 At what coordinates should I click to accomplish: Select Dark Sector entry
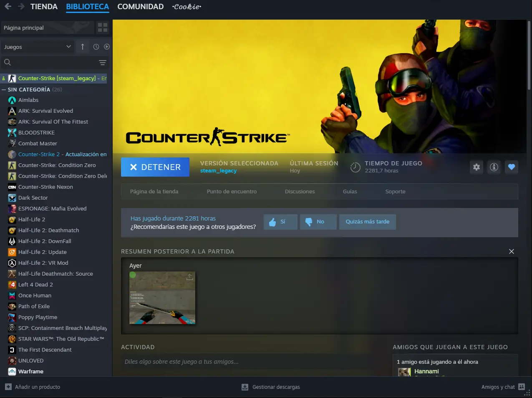tap(33, 198)
